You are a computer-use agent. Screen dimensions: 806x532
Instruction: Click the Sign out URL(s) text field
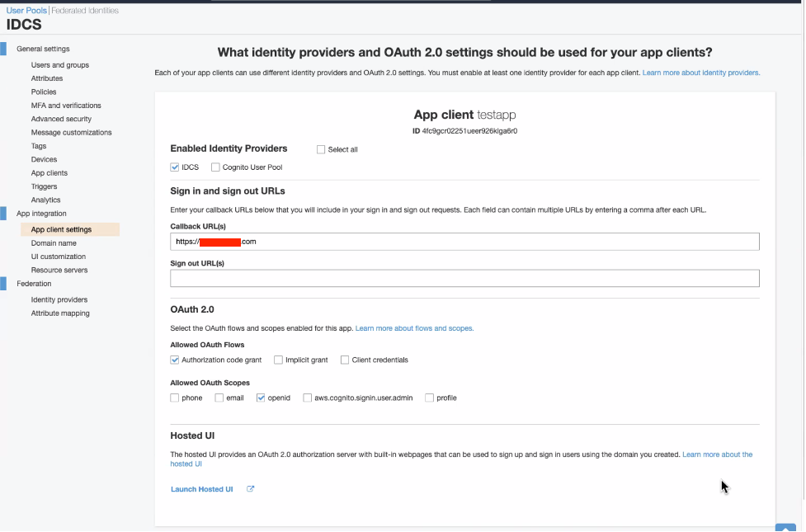[x=464, y=279]
